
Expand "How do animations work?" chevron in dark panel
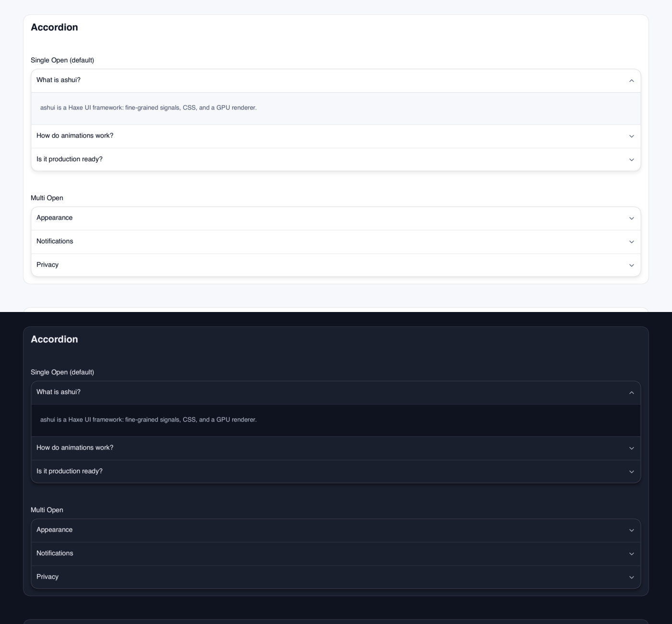tap(632, 448)
